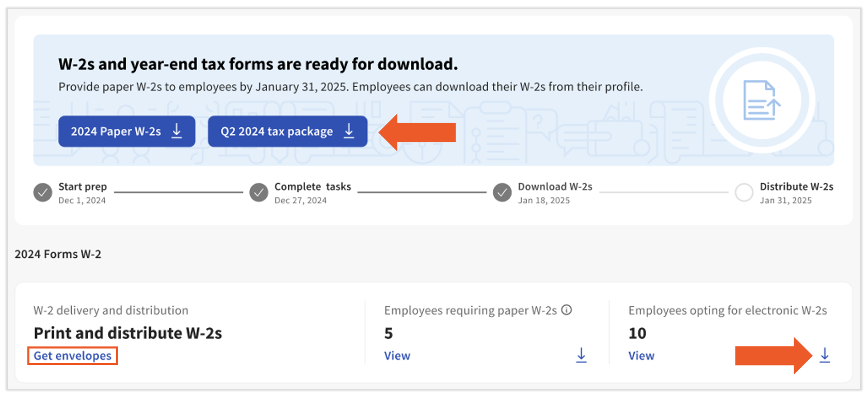The width and height of the screenshot is (868, 398).
Task: Click info icon beside paper W-2s label
Action: pyautogui.click(x=567, y=310)
